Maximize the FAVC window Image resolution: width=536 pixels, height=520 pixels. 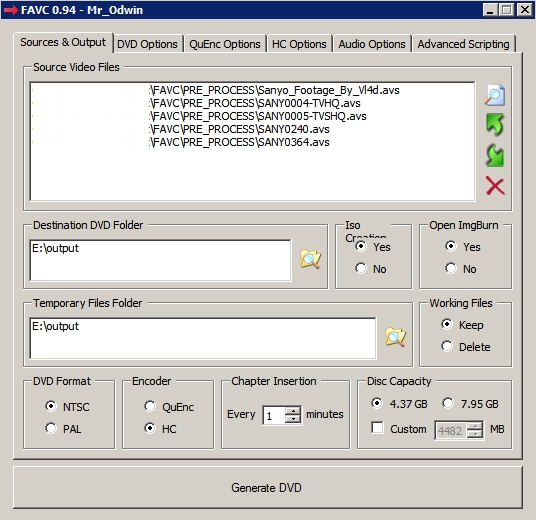coord(507,10)
